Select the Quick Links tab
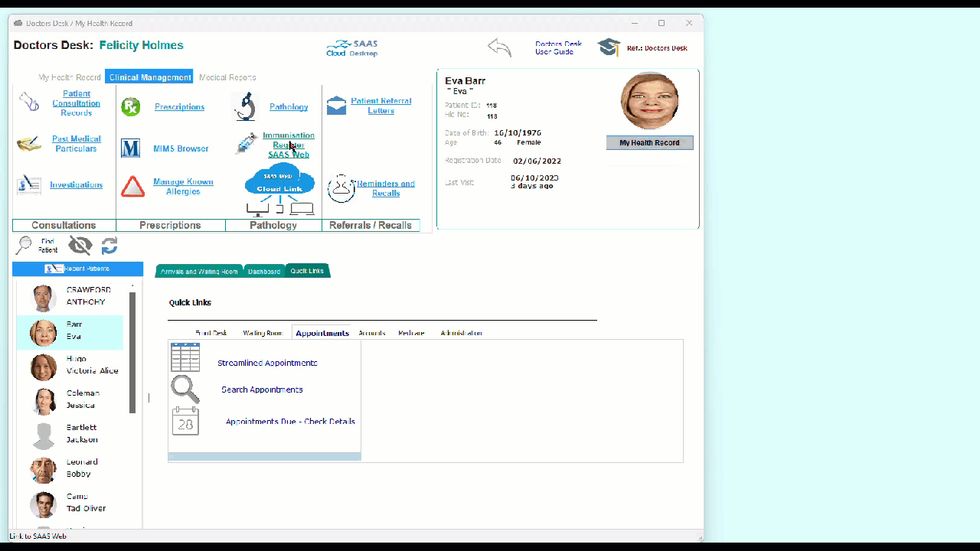The image size is (980, 551). coord(307,271)
